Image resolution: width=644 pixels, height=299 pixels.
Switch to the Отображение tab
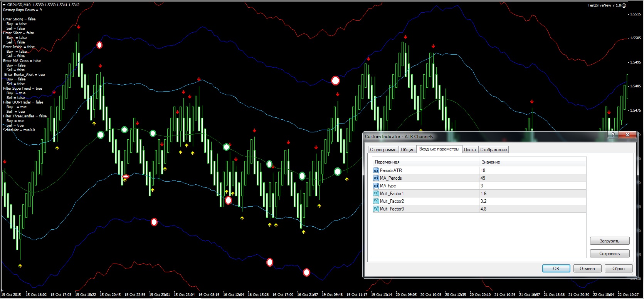click(x=493, y=150)
